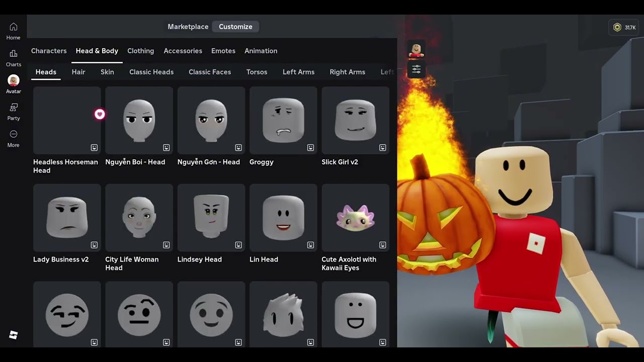Select the Skin subcategory
Screen dimensions: 644x362
[107, 72]
